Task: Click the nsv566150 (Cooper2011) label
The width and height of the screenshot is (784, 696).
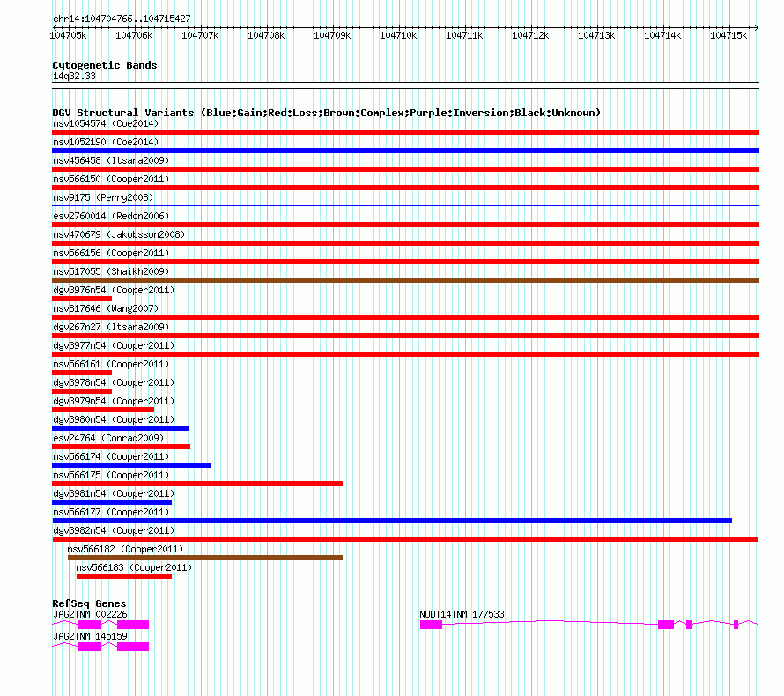Action: pyautogui.click(x=111, y=179)
